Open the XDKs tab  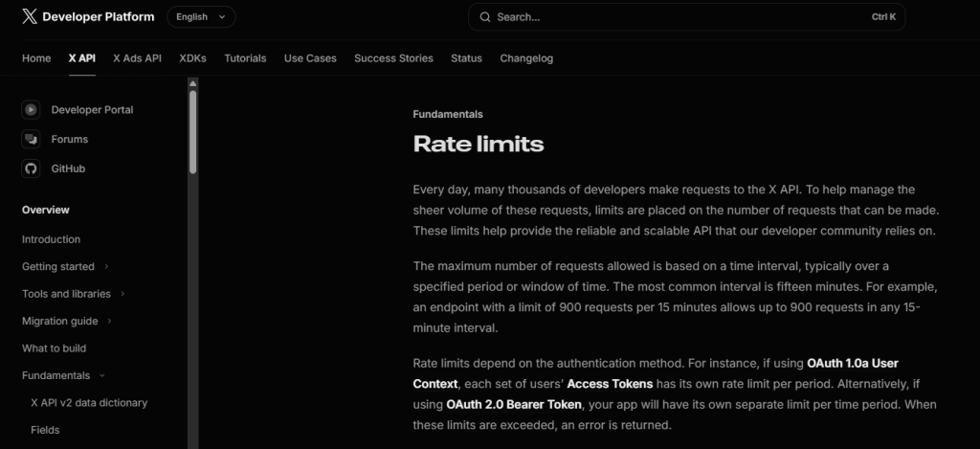[192, 58]
